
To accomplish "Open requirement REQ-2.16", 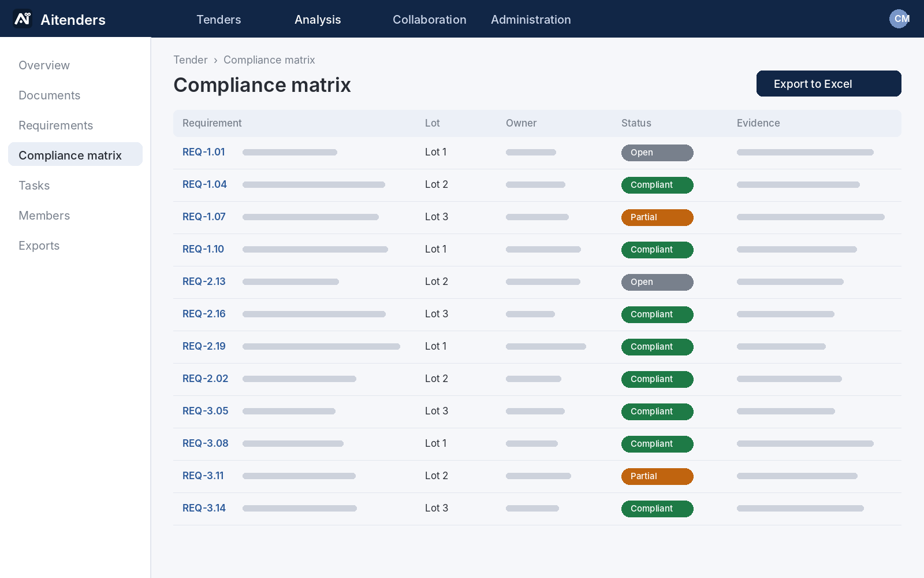I will 204,314.
